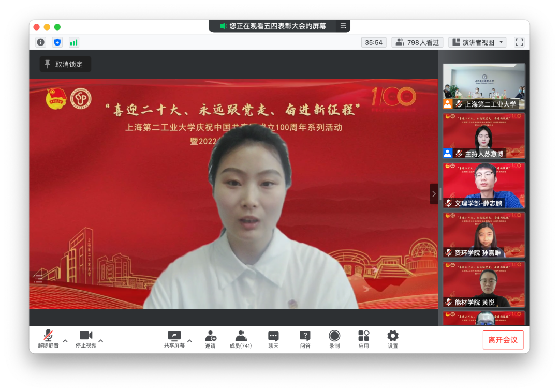Start recording (录制)
This screenshot has width=559, height=392.
(x=334, y=339)
